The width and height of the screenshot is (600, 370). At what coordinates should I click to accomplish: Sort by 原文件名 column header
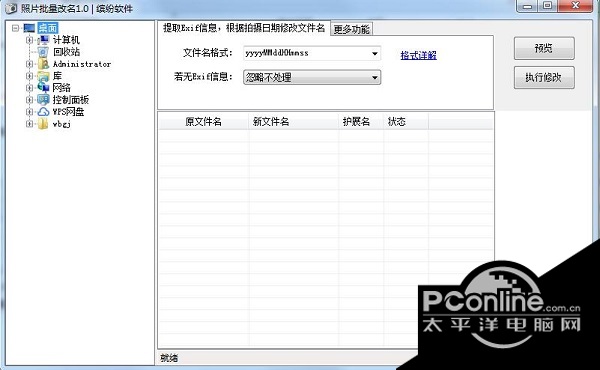[x=204, y=122]
